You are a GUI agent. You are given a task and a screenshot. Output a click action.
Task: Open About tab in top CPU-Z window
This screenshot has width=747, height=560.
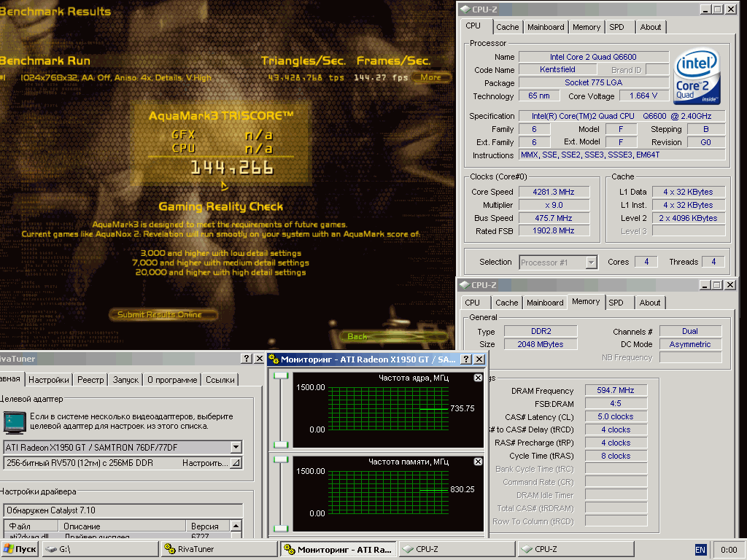(650, 27)
